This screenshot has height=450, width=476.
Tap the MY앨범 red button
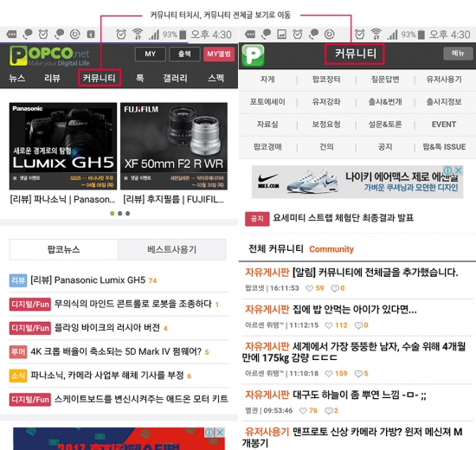pos(219,54)
